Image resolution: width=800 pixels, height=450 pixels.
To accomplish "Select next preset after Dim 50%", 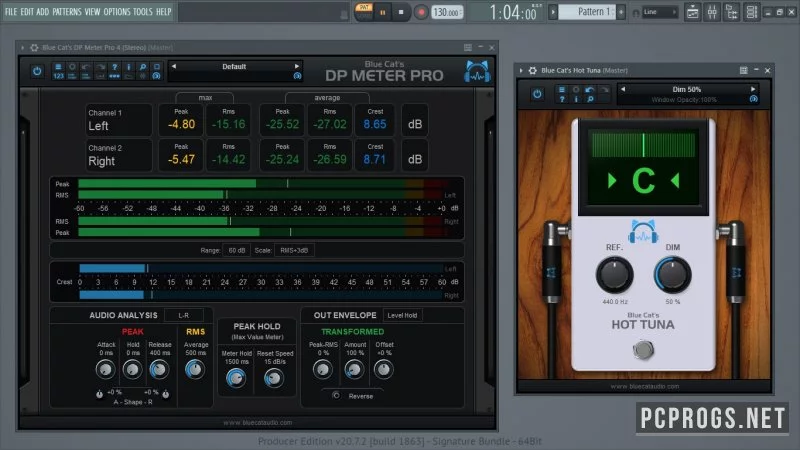I will pyautogui.click(x=753, y=89).
